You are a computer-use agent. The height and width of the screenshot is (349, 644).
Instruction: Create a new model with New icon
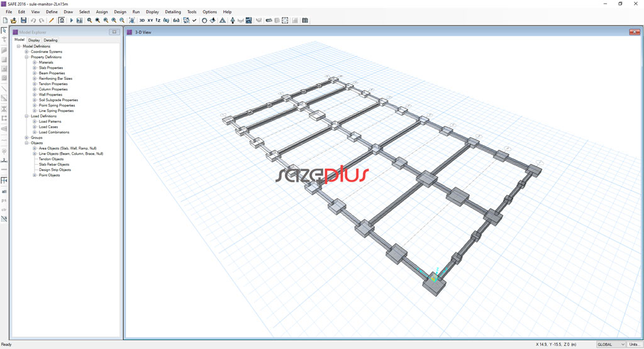pos(5,20)
